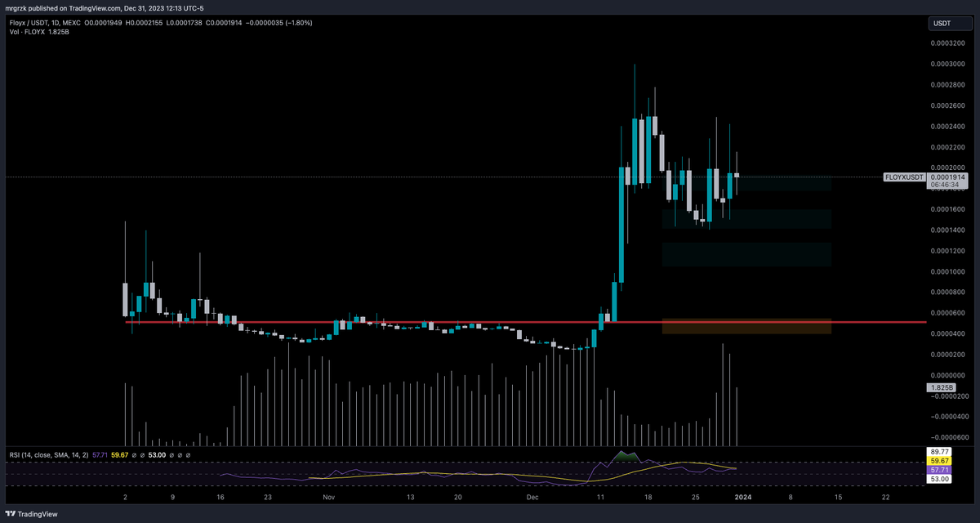Click the H0.0002155 high value in header

[145, 23]
